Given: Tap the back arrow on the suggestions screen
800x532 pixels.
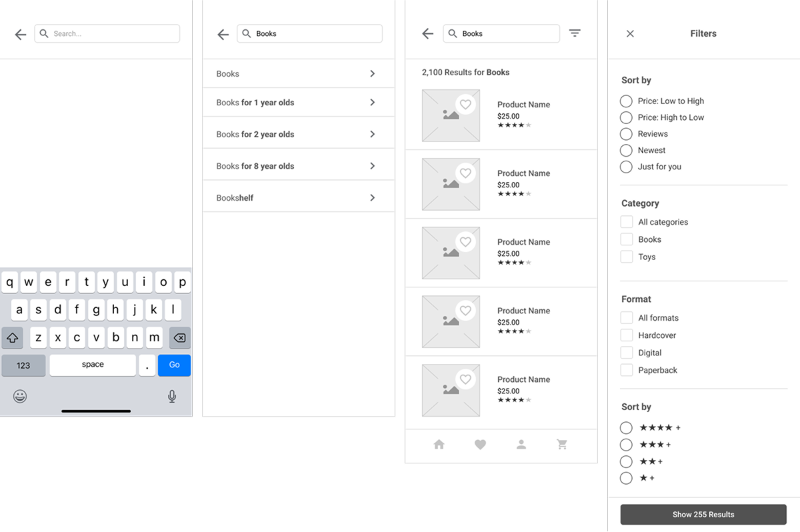Looking at the screenshot, I should click(x=223, y=35).
